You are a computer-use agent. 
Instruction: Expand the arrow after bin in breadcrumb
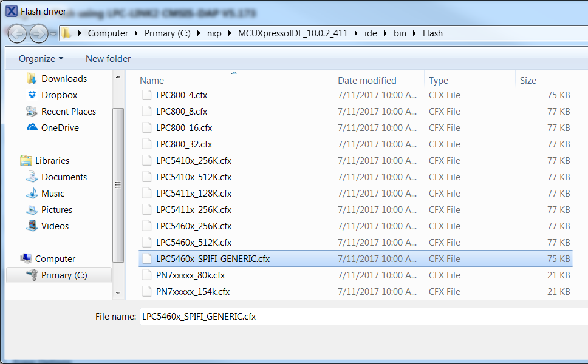click(414, 33)
